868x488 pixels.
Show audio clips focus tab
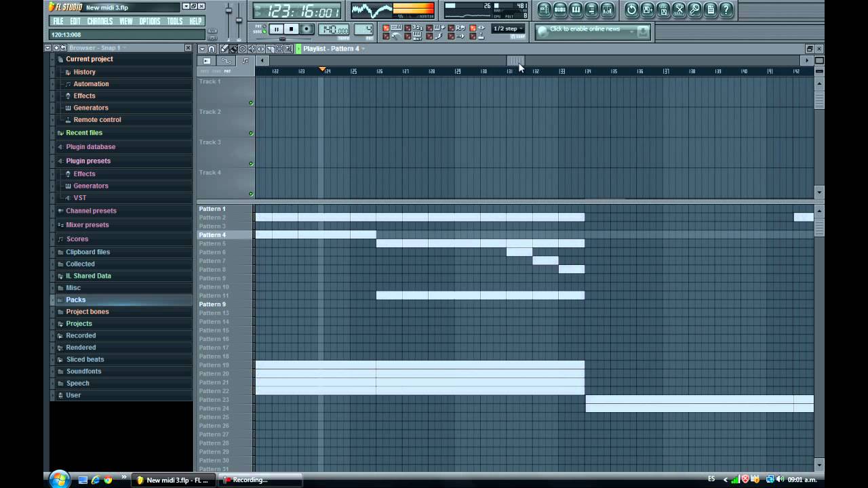coord(207,61)
